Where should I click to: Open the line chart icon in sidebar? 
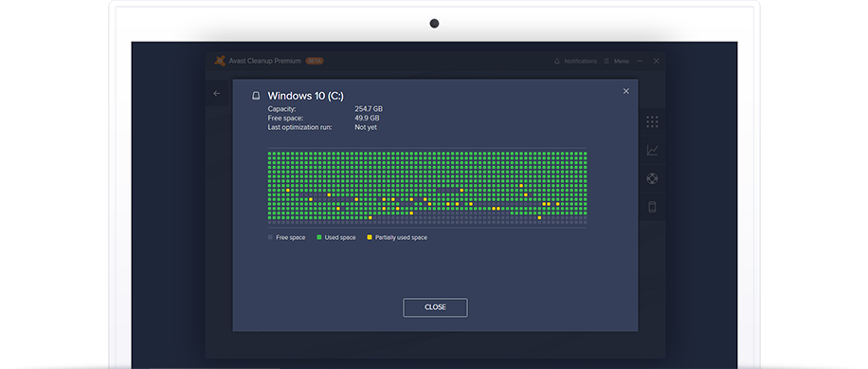(652, 150)
